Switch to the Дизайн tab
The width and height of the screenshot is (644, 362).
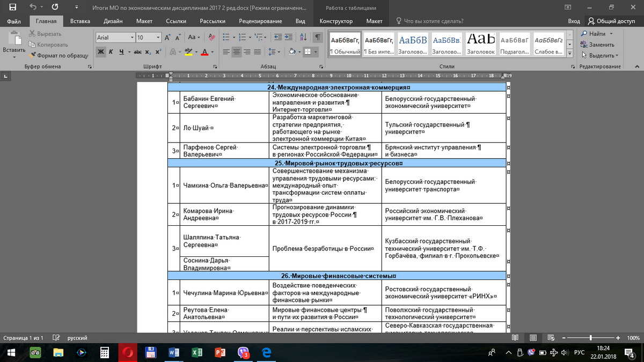[113, 21]
